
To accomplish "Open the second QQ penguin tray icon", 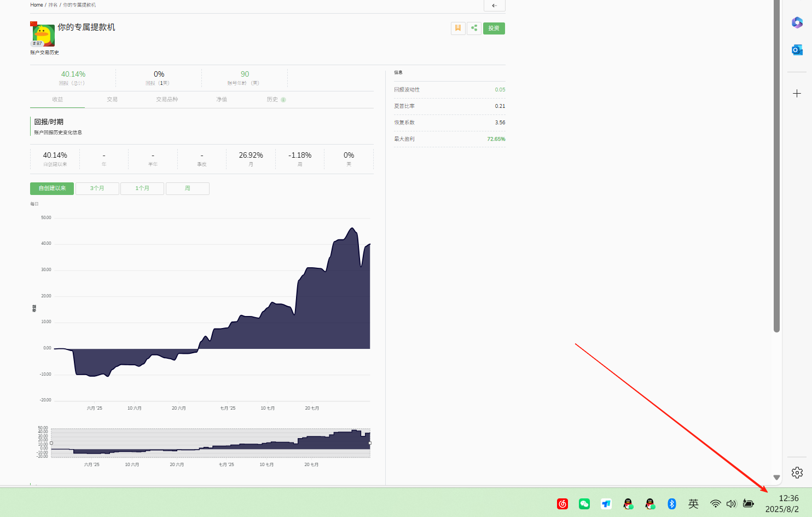I will (x=650, y=504).
